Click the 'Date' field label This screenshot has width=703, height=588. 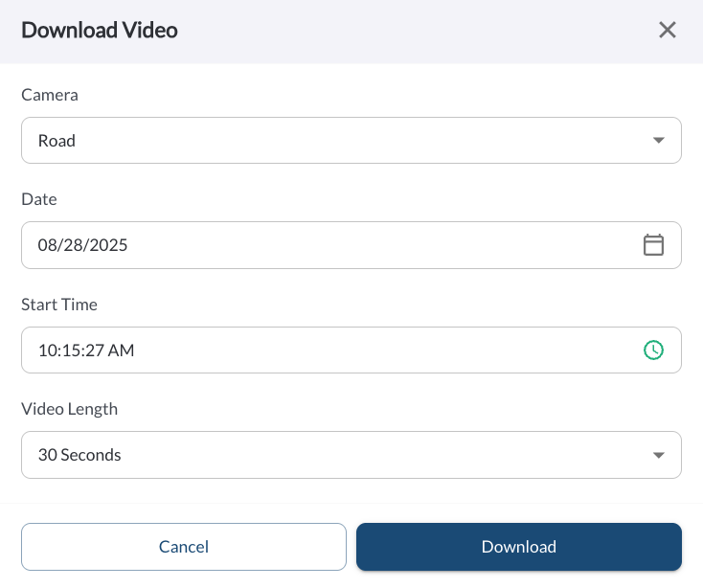click(x=39, y=199)
